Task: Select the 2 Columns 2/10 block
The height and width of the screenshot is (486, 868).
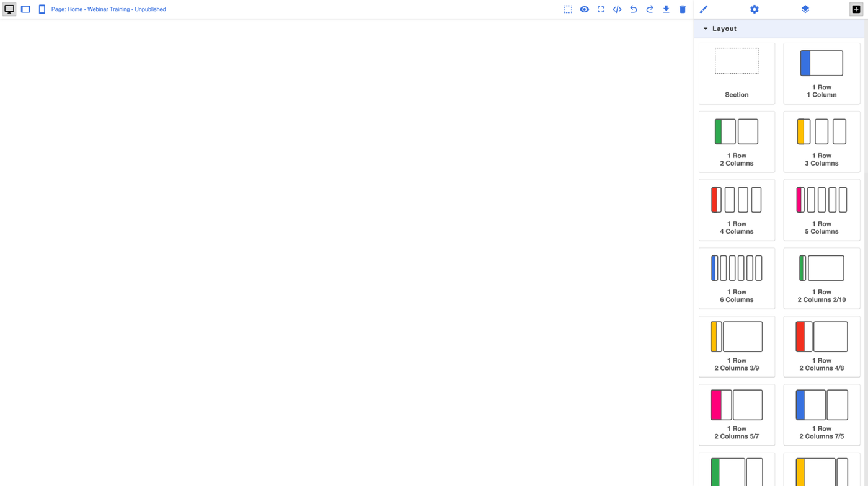Action: click(821, 278)
